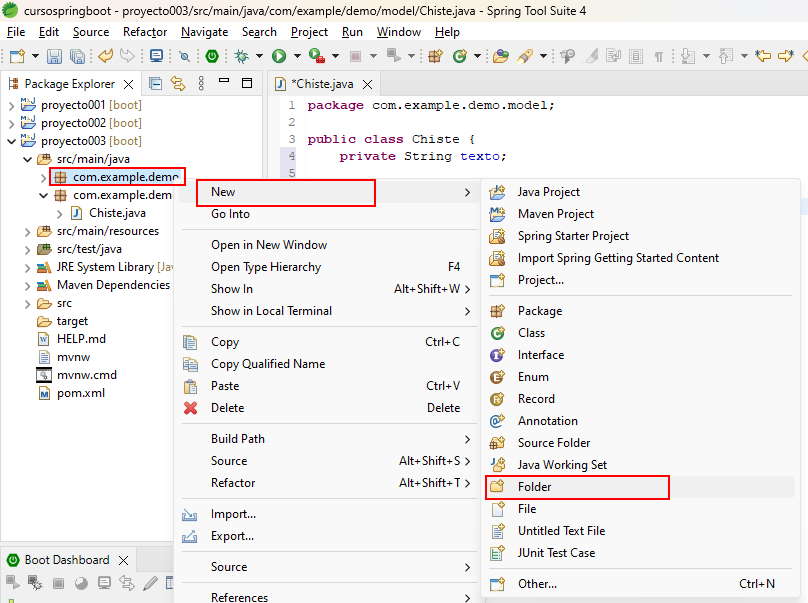Image resolution: width=808 pixels, height=603 pixels.
Task: Select the target folder
Action: 72,321
